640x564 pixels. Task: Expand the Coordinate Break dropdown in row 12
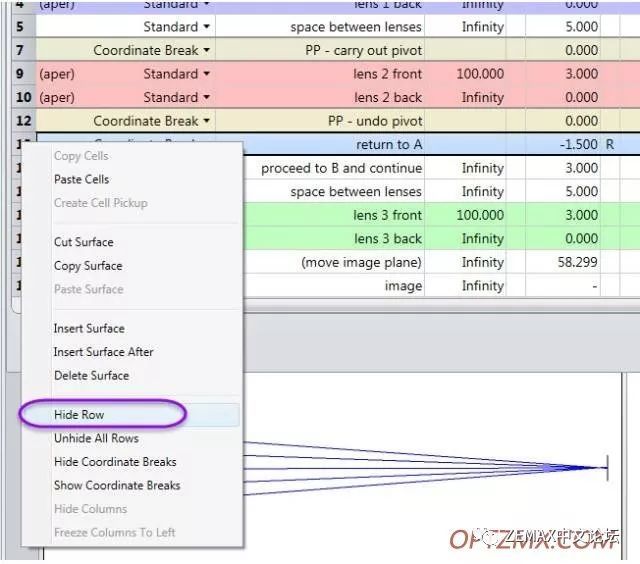click(206, 121)
